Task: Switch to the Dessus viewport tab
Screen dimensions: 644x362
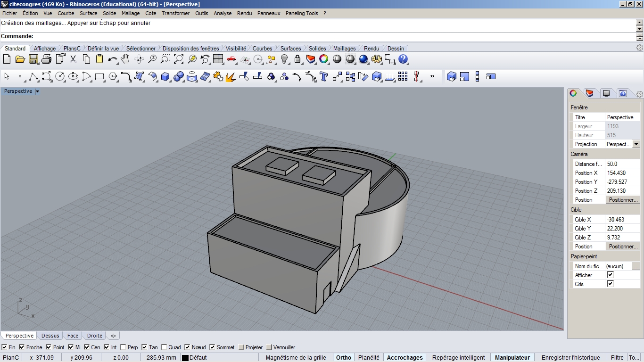Action: coord(50,336)
